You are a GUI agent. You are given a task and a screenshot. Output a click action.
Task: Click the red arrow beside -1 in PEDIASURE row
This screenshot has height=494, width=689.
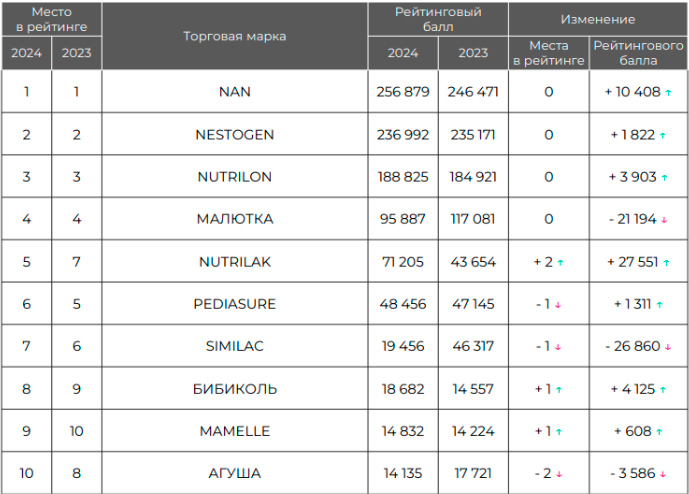coord(558,305)
